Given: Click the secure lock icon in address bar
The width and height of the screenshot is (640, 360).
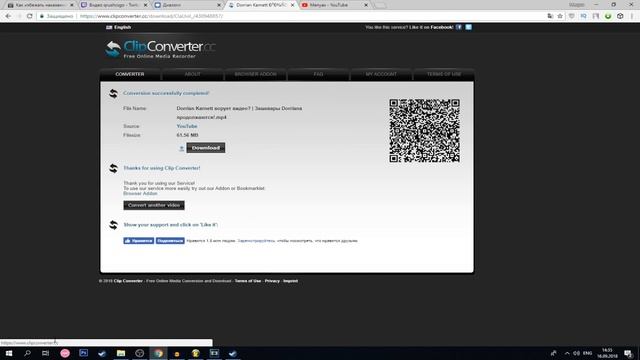Looking at the screenshot, I should pos(42,16).
